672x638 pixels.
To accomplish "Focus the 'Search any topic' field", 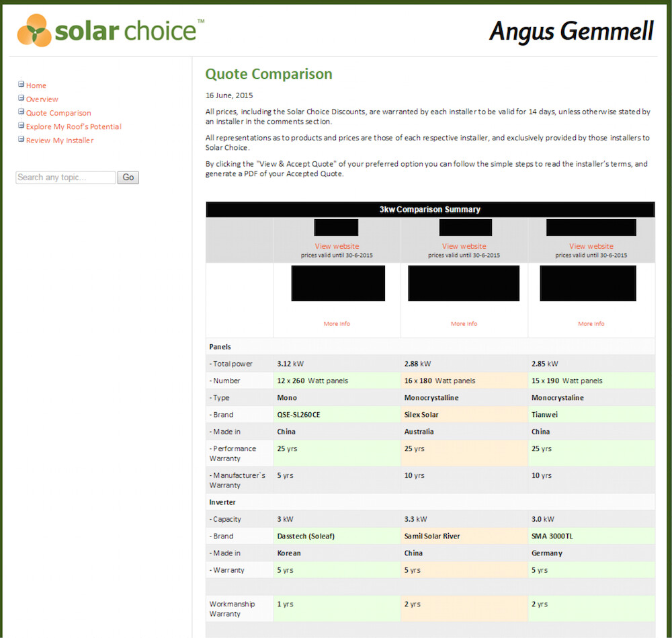I will (x=66, y=177).
